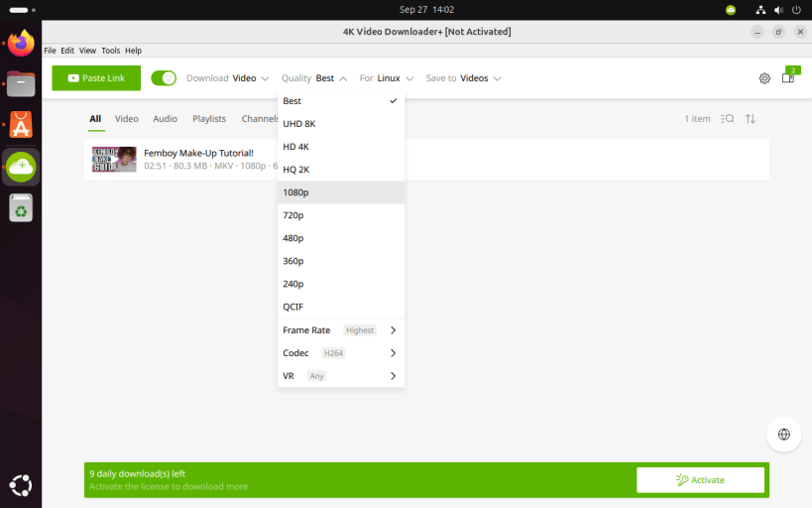Open the Sep 27 14:02 clock
The width and height of the screenshot is (812, 508).
[x=426, y=10]
